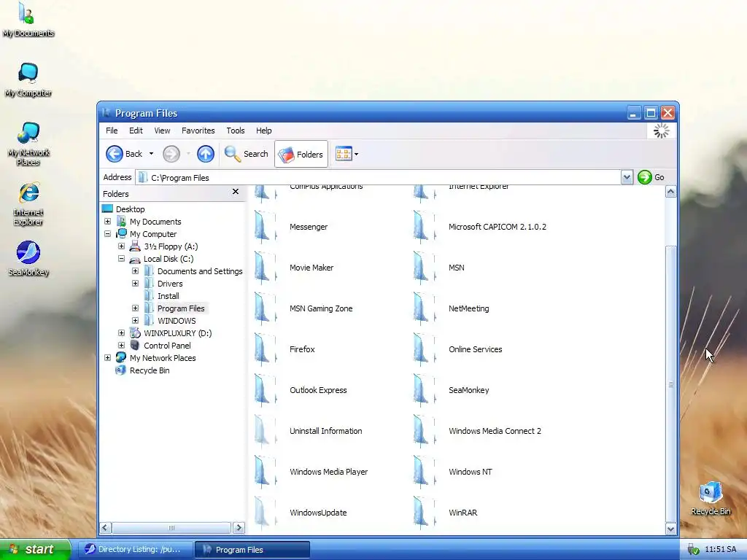This screenshot has width=747, height=560.
Task: Select Recycle Bin desktop icon
Action: [711, 492]
